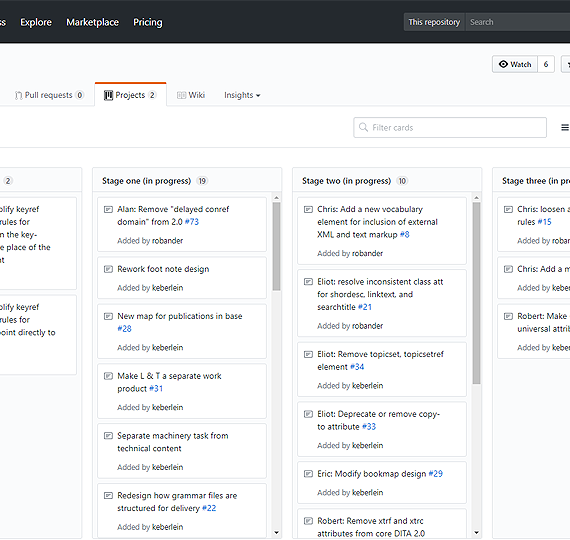Open the This repository search scope selector

pyautogui.click(x=434, y=22)
